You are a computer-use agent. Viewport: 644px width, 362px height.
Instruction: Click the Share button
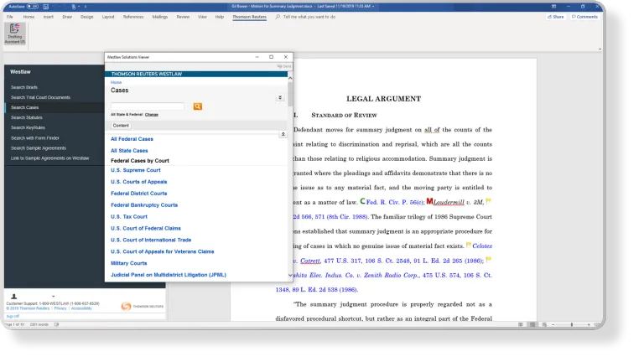[x=555, y=16]
